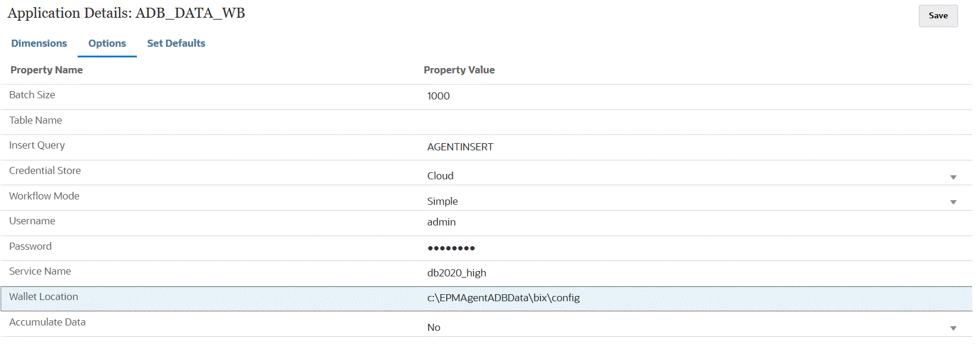Switch to the Set Defaults tab
Image resolution: width=980 pixels, height=364 pixels.
coord(175,43)
